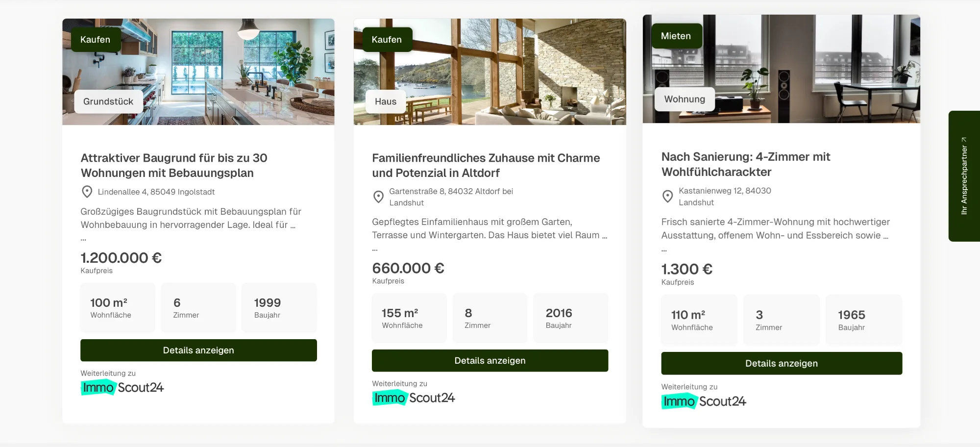Viewport: 980px width, 447px height.
Task: Click the location pin icon for Kastanienweg 12
Action: pos(668,196)
